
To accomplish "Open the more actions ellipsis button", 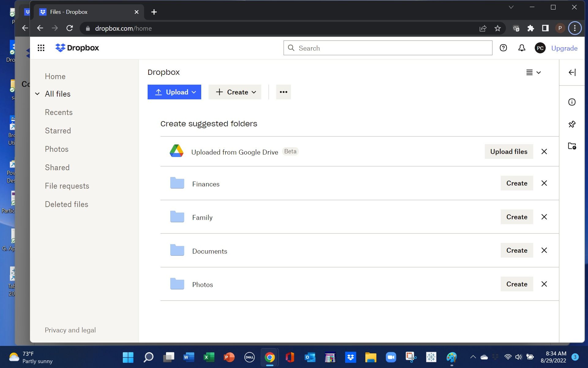I will tap(284, 92).
